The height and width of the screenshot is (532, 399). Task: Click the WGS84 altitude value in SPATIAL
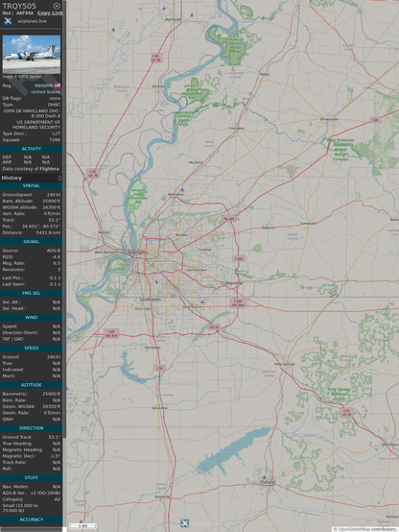(51, 207)
